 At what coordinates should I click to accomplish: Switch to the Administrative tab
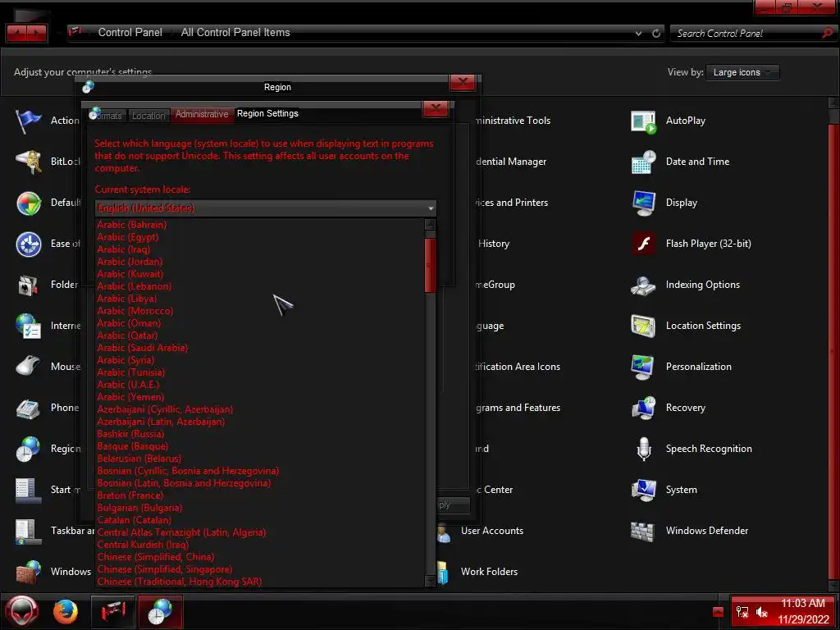(202, 115)
